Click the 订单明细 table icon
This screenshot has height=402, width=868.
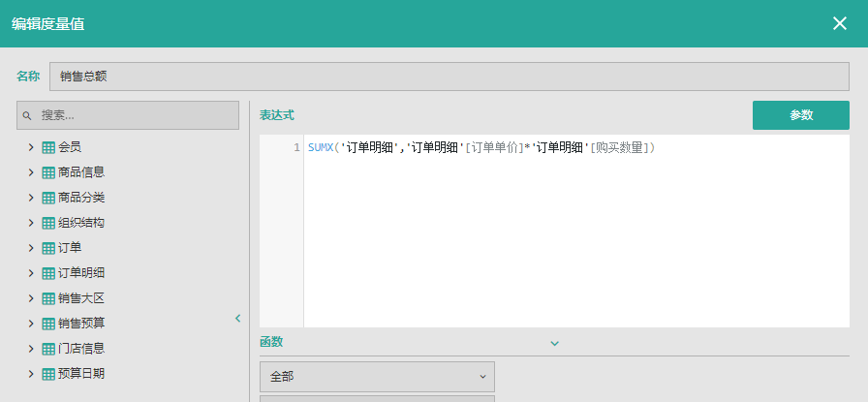click(x=48, y=273)
